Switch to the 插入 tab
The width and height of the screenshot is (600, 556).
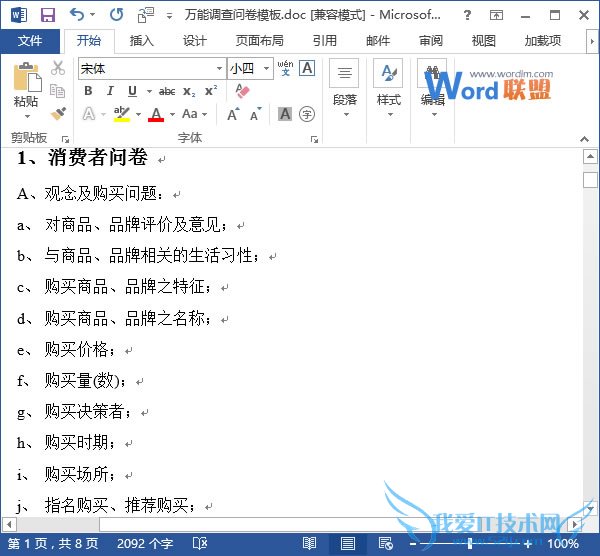tap(142, 41)
